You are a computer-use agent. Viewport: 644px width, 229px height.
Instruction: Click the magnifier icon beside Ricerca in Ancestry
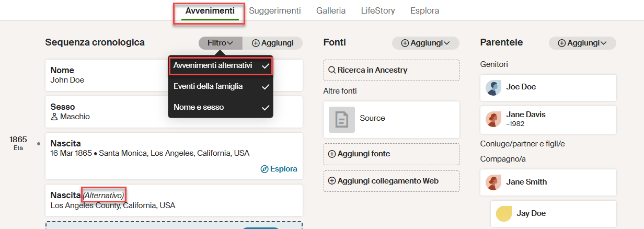[x=332, y=70]
